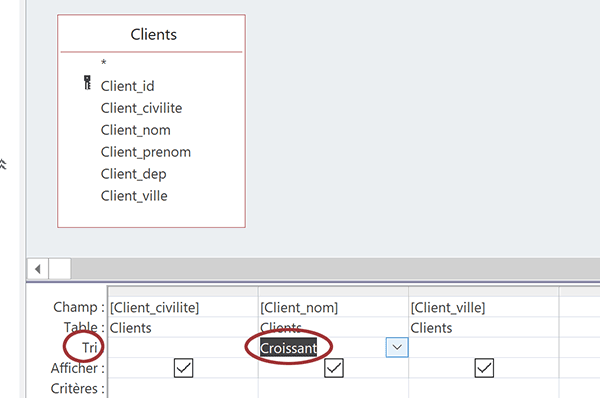Click the Critères cell under Client_nom

(333, 388)
